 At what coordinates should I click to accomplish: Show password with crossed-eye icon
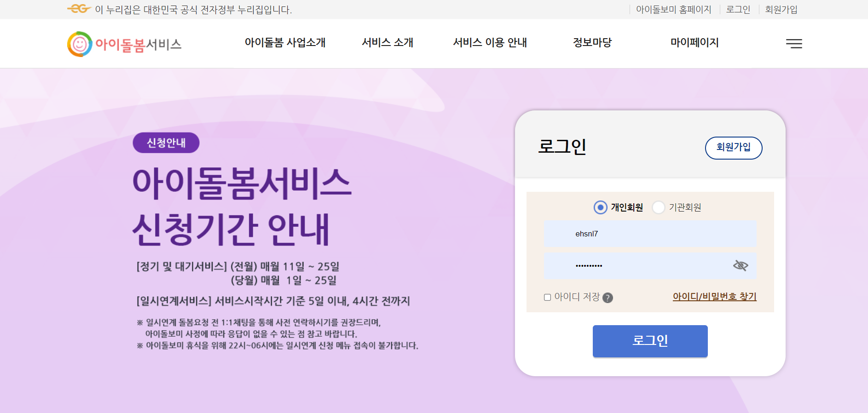click(741, 265)
